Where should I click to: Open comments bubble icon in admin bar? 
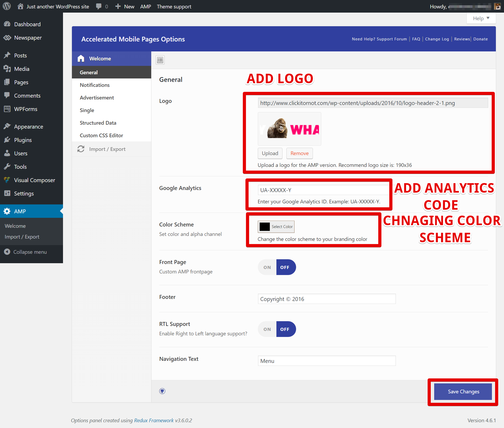99,6
